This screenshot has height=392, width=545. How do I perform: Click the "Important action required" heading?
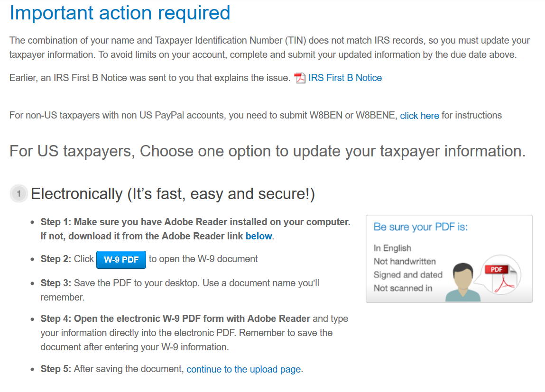(x=120, y=13)
